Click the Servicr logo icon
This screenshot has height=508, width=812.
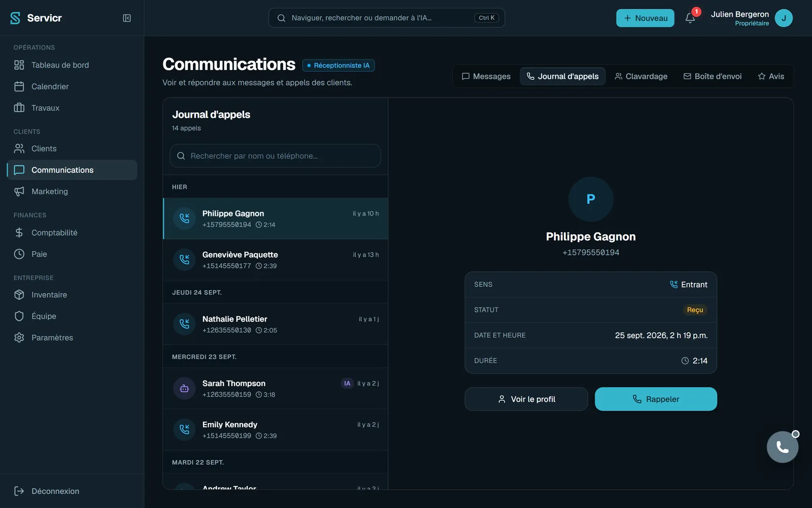15,18
